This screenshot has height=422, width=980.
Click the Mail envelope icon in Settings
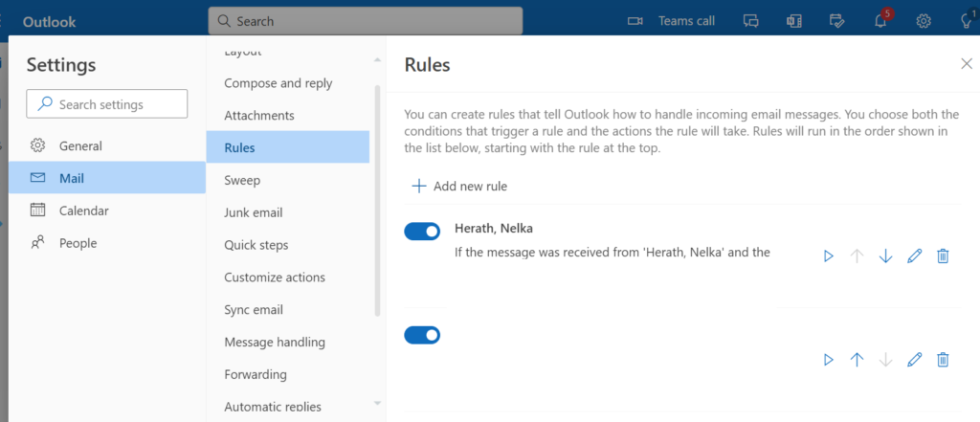[37, 178]
